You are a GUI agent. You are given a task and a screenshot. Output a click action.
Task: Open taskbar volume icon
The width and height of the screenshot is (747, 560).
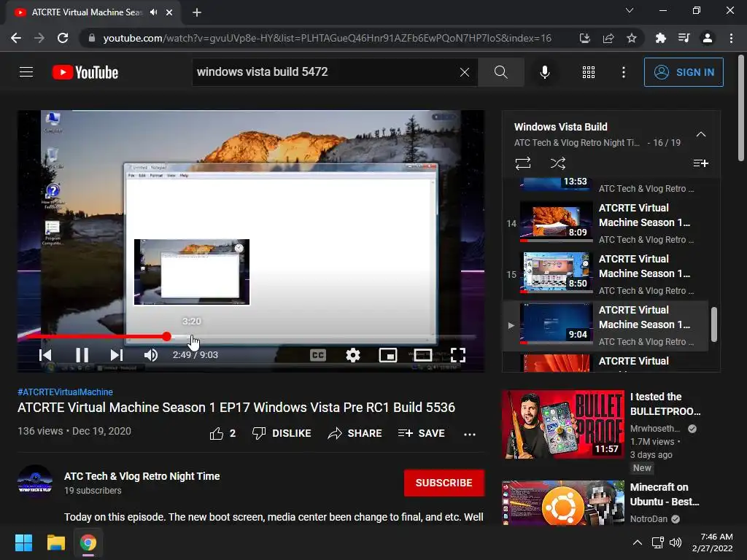pyautogui.click(x=675, y=542)
